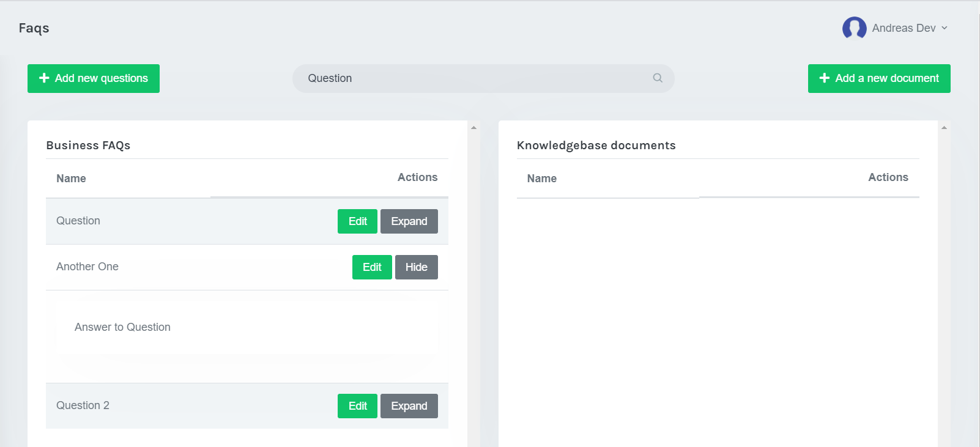Edit the Another One FAQ entry

point(372,267)
